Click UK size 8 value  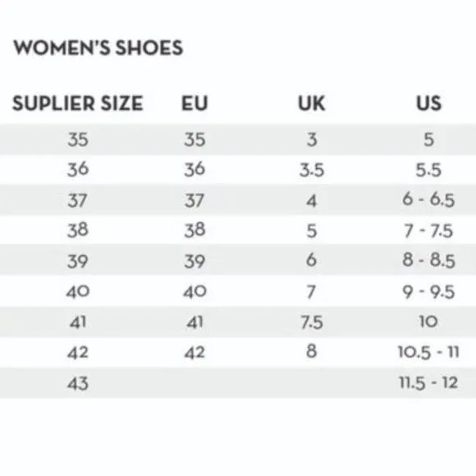[x=312, y=351]
